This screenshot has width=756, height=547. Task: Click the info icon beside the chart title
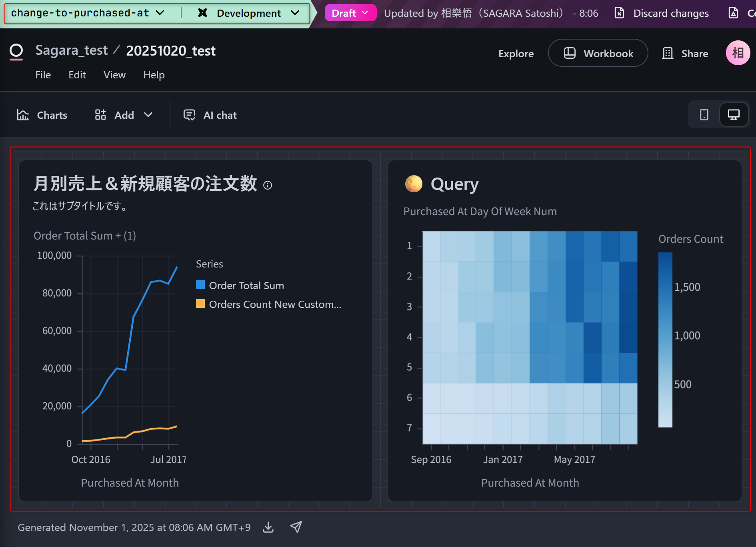[268, 185]
